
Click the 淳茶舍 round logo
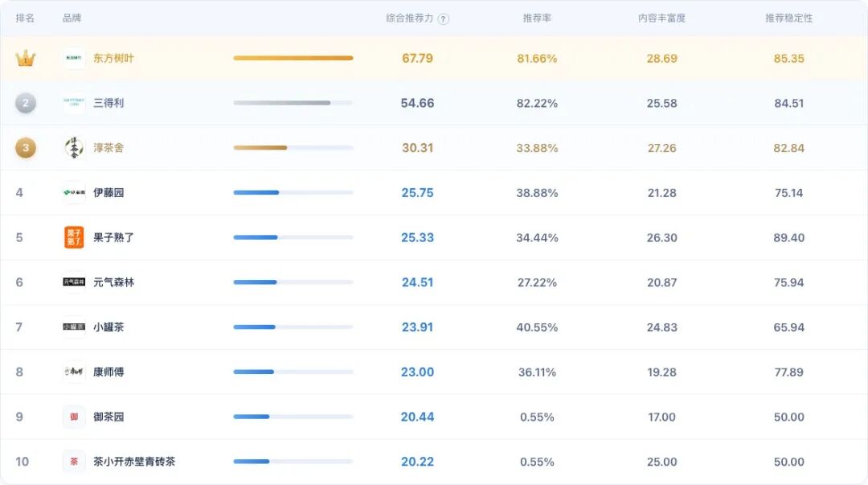(x=74, y=148)
